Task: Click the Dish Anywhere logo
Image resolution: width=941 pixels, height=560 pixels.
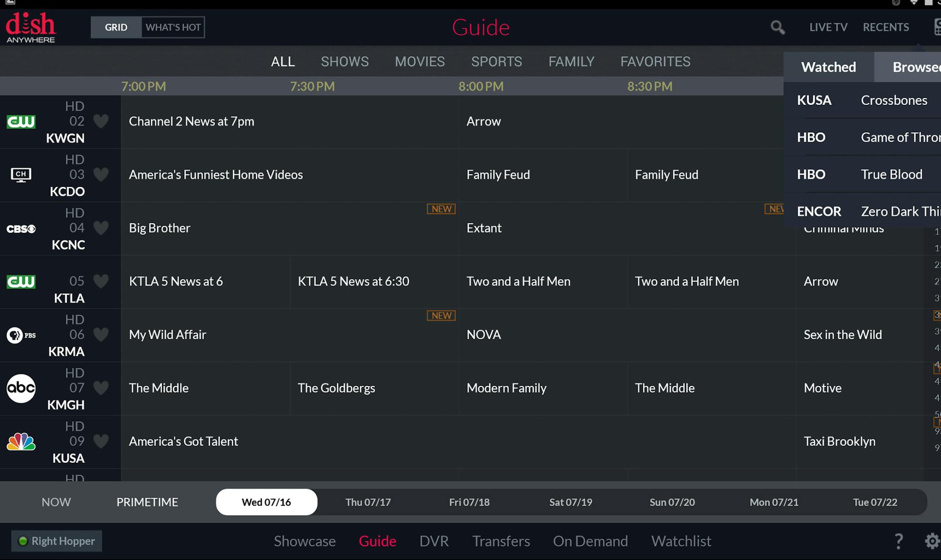Action: [x=30, y=27]
